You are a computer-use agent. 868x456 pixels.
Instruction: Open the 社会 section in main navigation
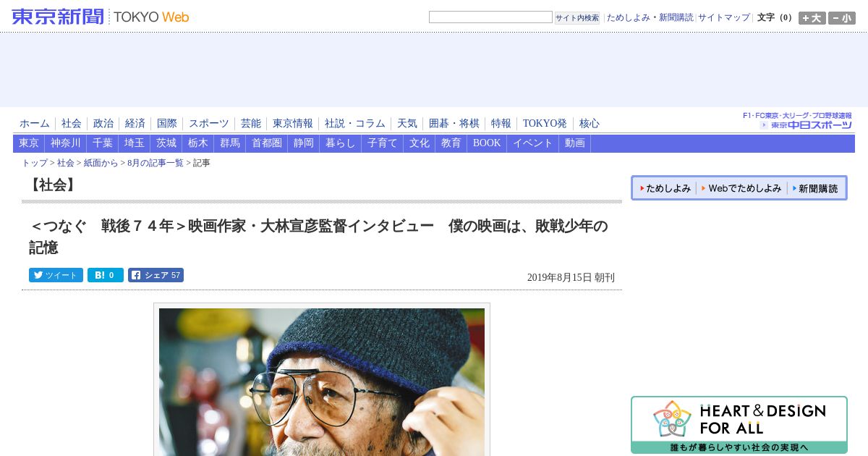pos(72,124)
